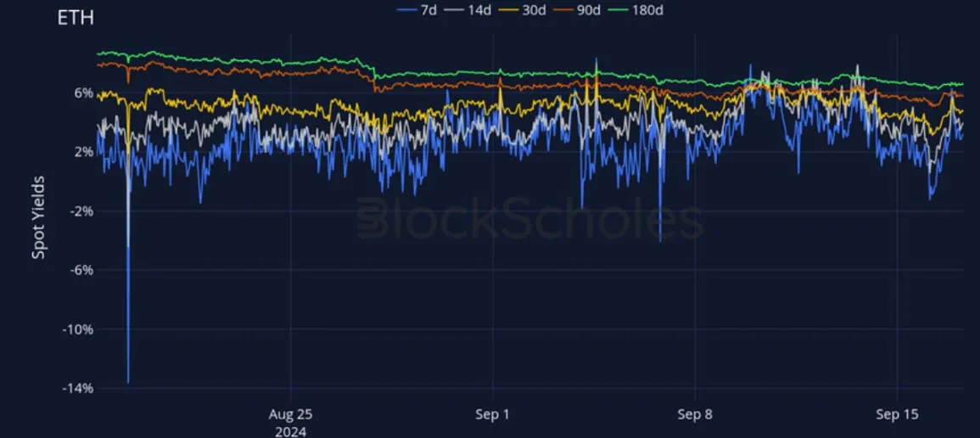The width and height of the screenshot is (980, 438).
Task: Click the Spot Yields axis label
Action: tap(39, 218)
